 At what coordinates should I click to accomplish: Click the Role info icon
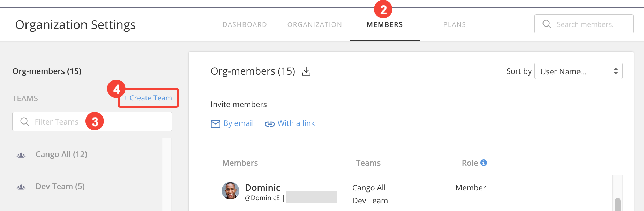click(x=484, y=163)
